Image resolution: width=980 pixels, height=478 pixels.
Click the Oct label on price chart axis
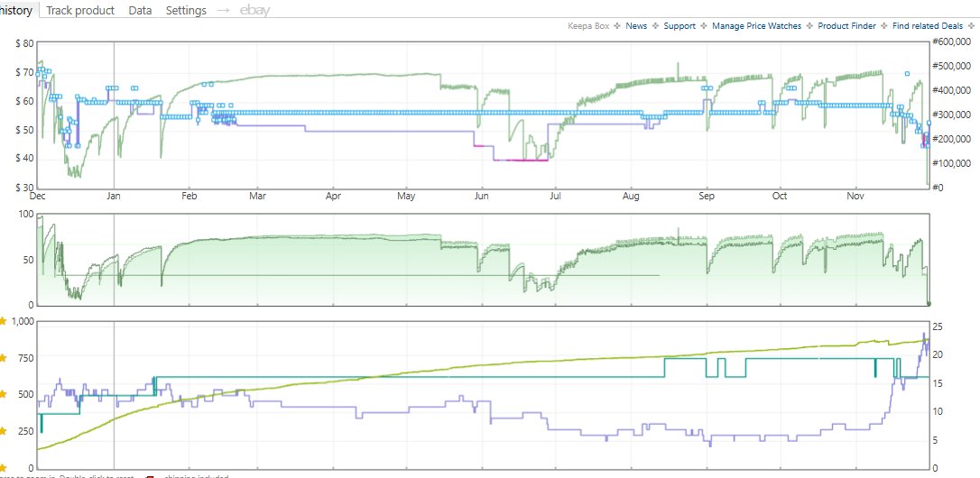pyautogui.click(x=780, y=196)
